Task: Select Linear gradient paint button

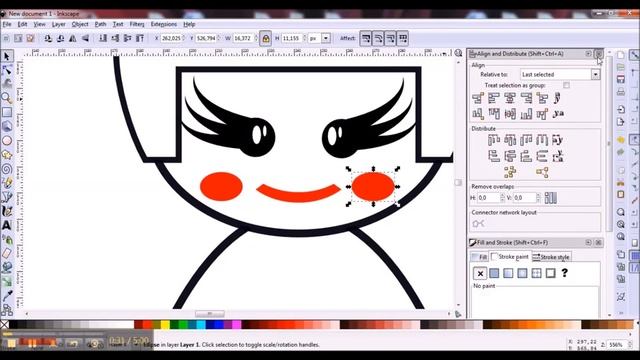Action: (x=508, y=273)
